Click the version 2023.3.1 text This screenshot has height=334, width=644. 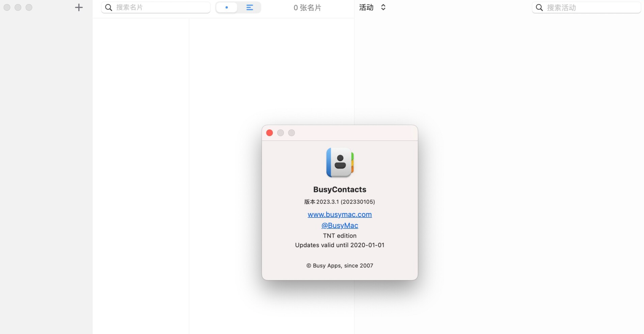coord(340,202)
